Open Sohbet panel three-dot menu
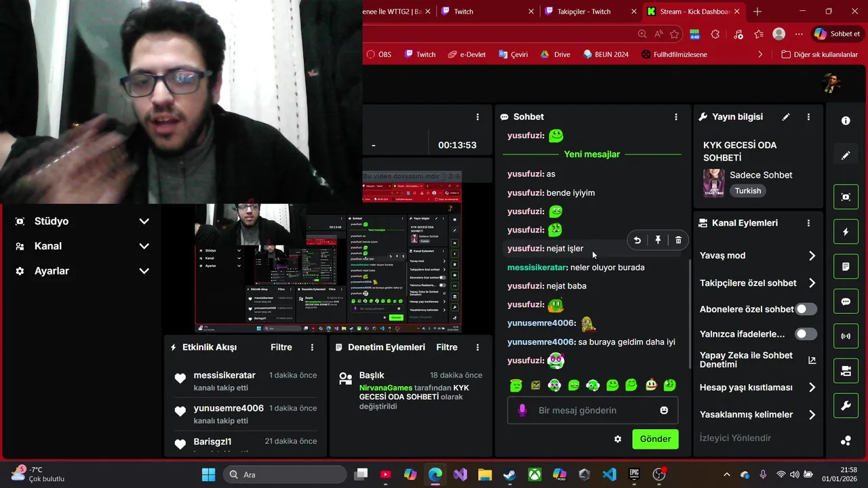 pos(676,117)
